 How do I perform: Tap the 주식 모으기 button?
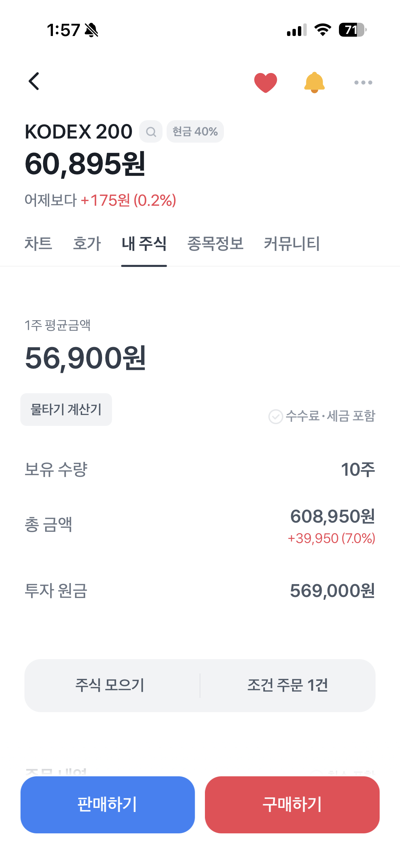pyautogui.click(x=110, y=685)
